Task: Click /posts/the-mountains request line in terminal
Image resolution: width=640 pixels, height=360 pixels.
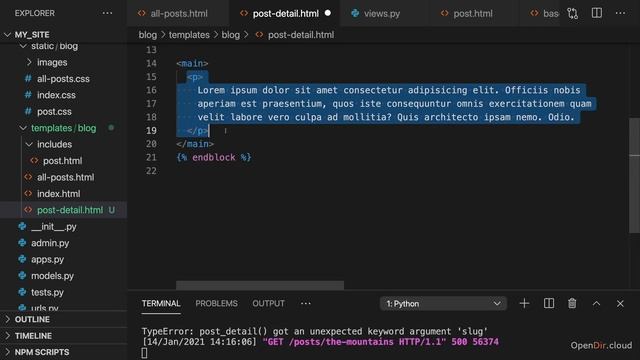Action: tap(320, 342)
